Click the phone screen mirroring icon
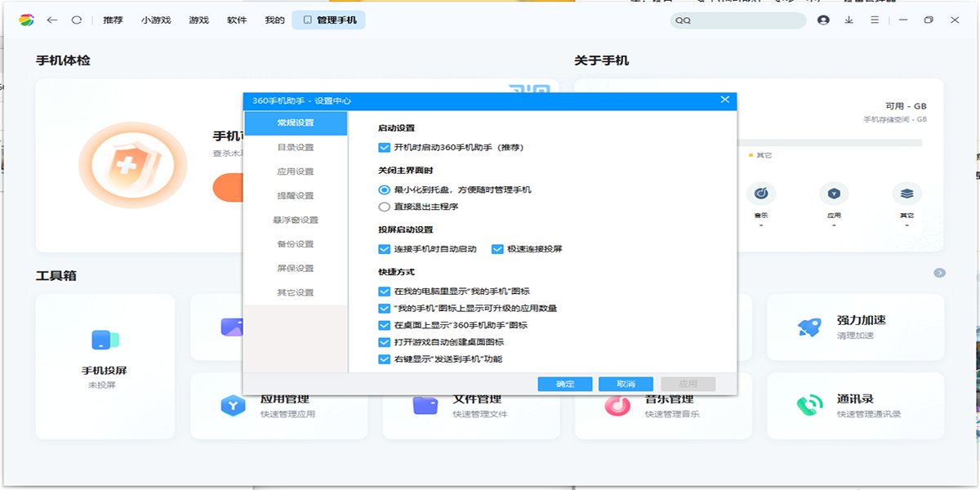The width and height of the screenshot is (980, 490). click(x=106, y=340)
